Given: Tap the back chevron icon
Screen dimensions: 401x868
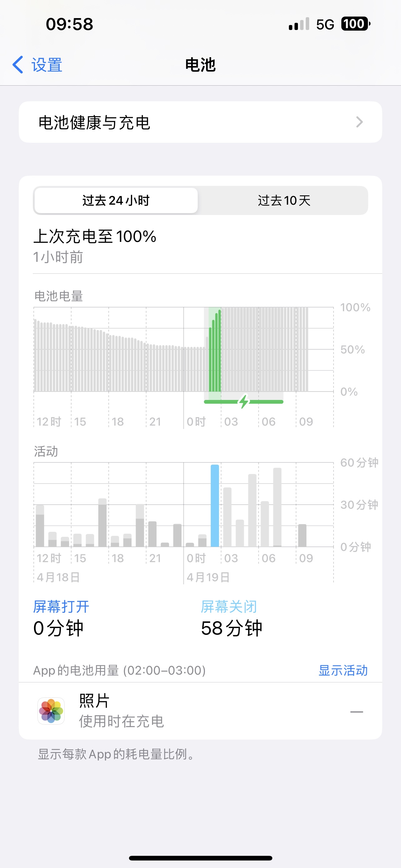Looking at the screenshot, I should pos(18,65).
